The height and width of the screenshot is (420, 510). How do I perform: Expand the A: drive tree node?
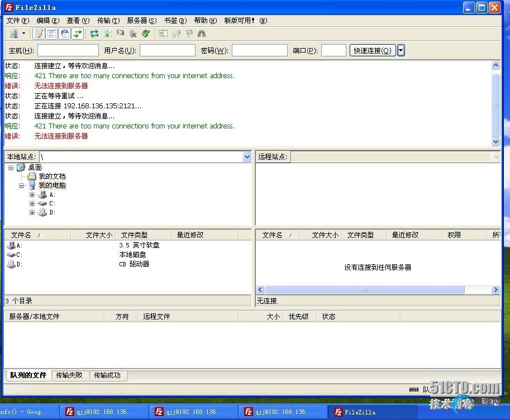point(32,194)
